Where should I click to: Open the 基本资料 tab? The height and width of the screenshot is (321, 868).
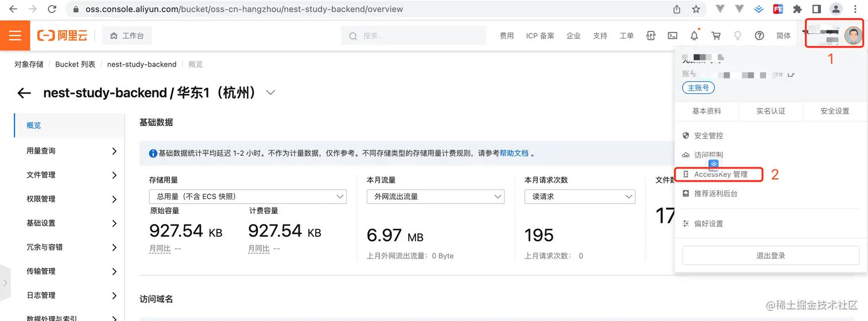tap(706, 111)
